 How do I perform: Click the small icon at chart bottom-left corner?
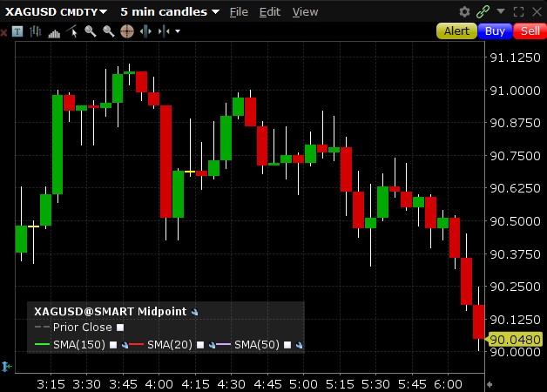(6, 367)
